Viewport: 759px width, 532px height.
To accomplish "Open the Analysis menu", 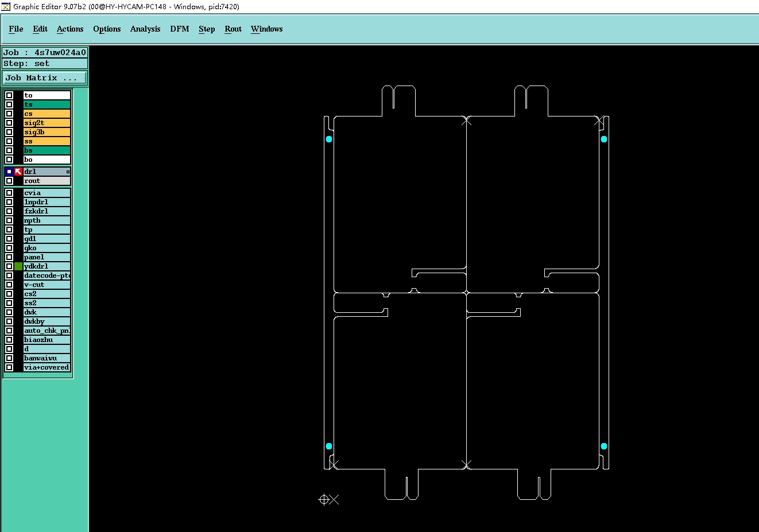I will pos(145,29).
